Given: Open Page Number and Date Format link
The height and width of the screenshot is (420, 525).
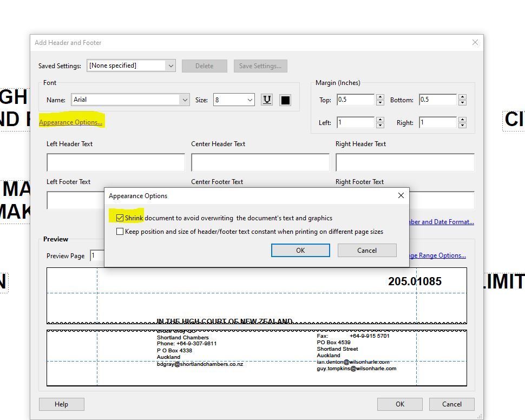Looking at the screenshot, I should coord(441,222).
